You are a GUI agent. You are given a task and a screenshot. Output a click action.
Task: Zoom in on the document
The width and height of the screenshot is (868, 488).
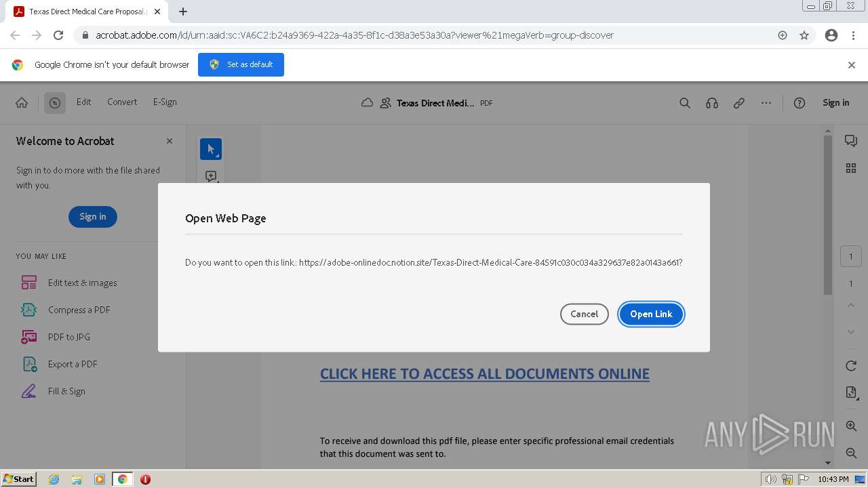point(851,426)
